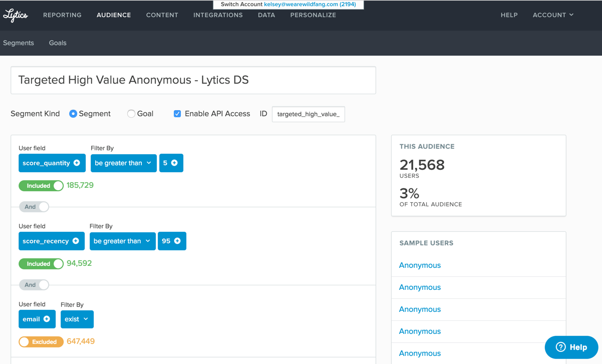Uncheck Enable API Access checkbox
The image size is (602, 364).
[x=177, y=114]
